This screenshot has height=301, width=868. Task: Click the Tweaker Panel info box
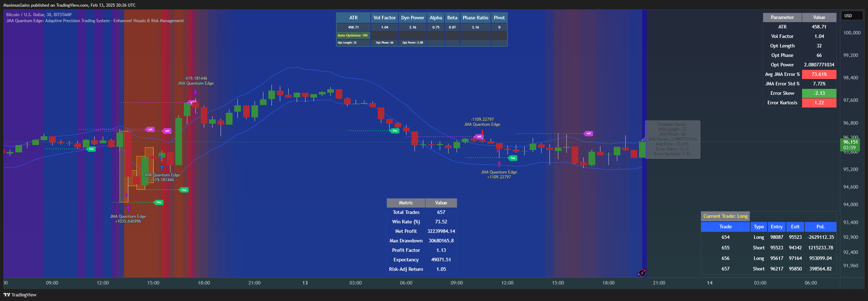(x=672, y=139)
